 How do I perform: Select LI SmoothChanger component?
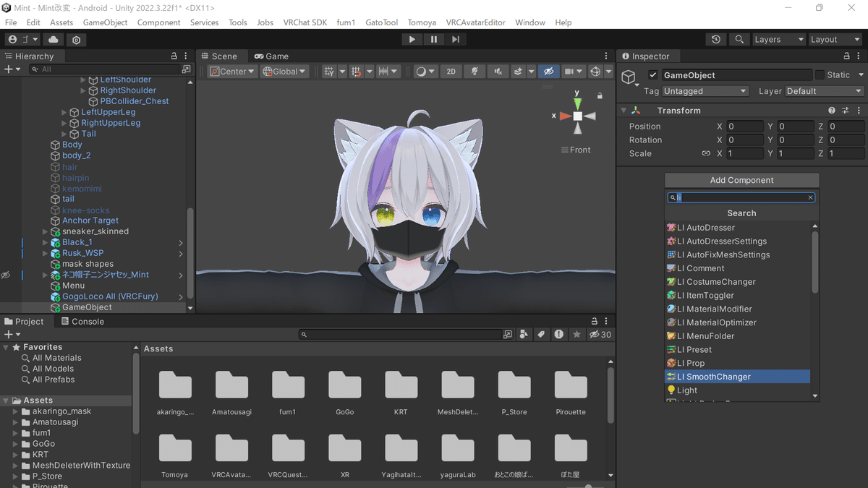pyautogui.click(x=737, y=377)
